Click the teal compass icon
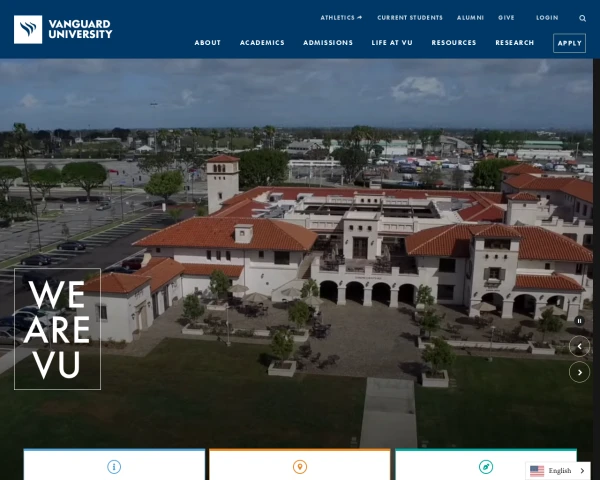This screenshot has height=480, width=600. [x=486, y=467]
